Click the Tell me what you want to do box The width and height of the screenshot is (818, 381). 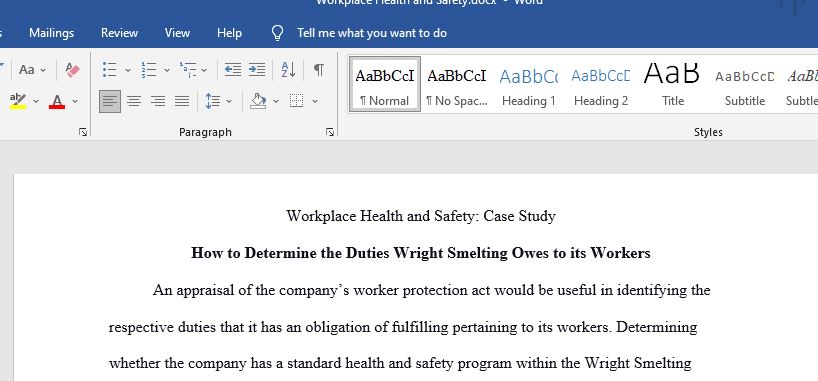pos(371,33)
